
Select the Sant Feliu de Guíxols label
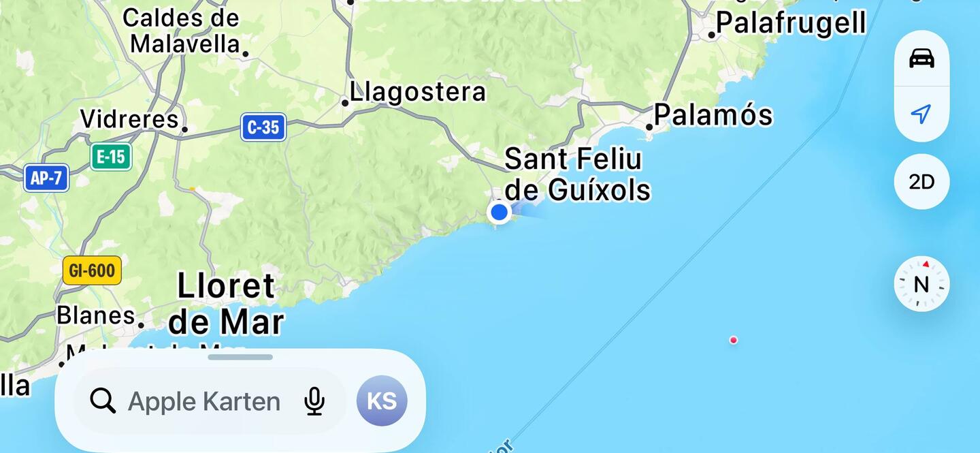577,174
